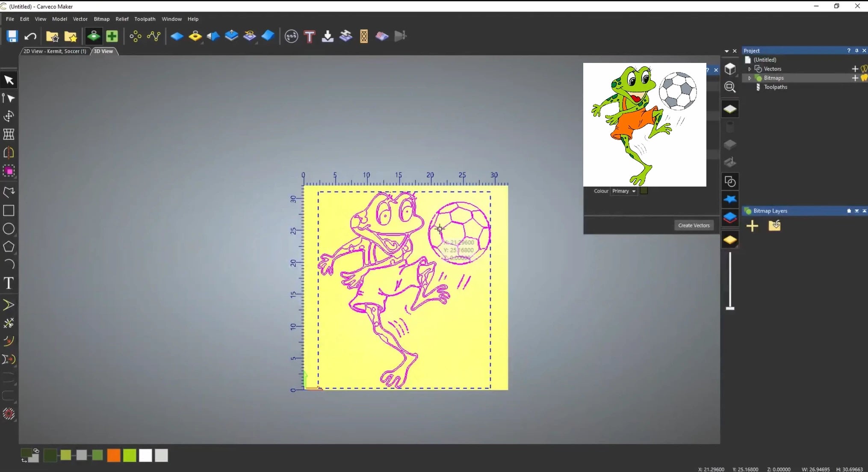Open the Colour Primary dropdown
The image size is (868, 472).
[624, 191]
